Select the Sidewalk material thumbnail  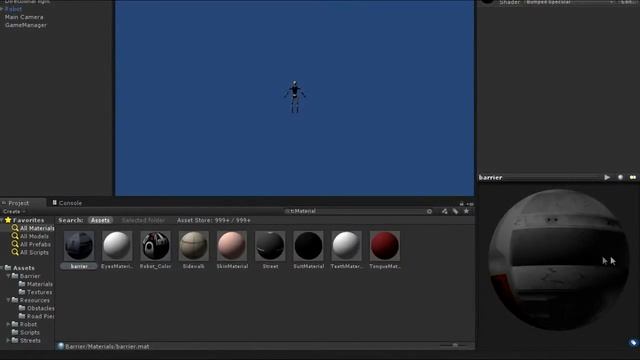click(193, 246)
